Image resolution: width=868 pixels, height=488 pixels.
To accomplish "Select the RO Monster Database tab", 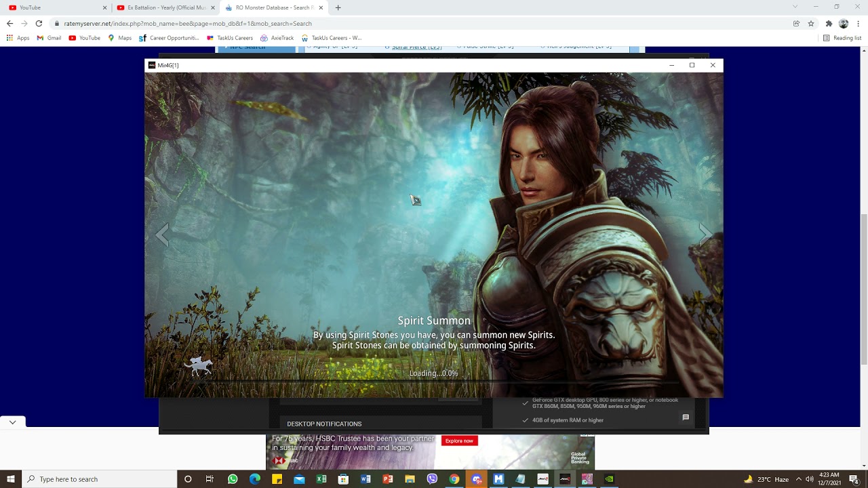I will pyautogui.click(x=273, y=7).
